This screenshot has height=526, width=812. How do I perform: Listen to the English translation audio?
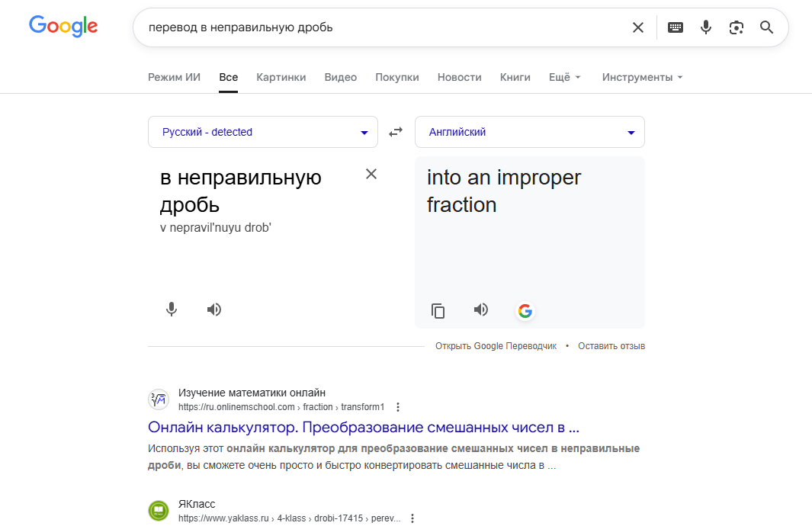click(x=481, y=310)
